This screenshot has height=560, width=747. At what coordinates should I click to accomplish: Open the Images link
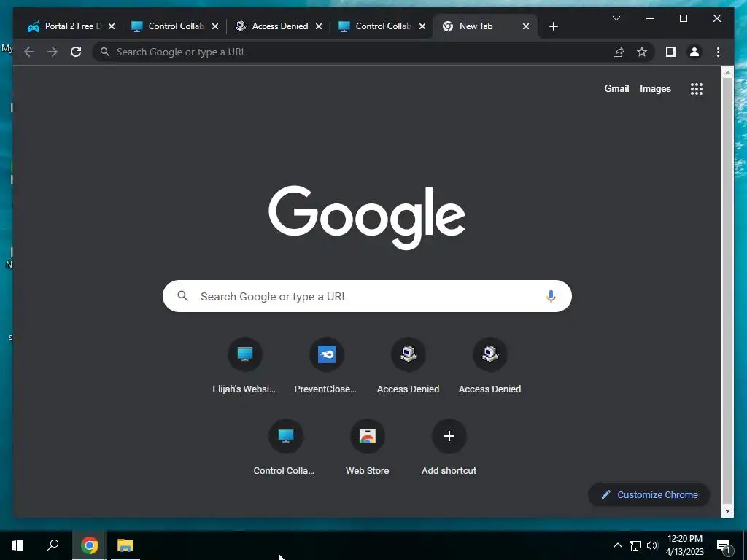[x=655, y=88]
